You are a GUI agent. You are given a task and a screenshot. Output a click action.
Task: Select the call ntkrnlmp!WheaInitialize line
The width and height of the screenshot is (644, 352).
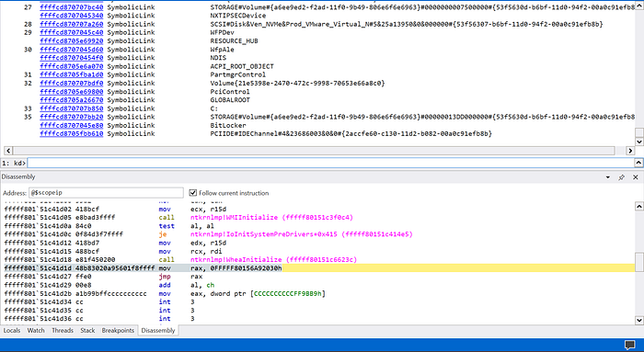click(x=318, y=260)
